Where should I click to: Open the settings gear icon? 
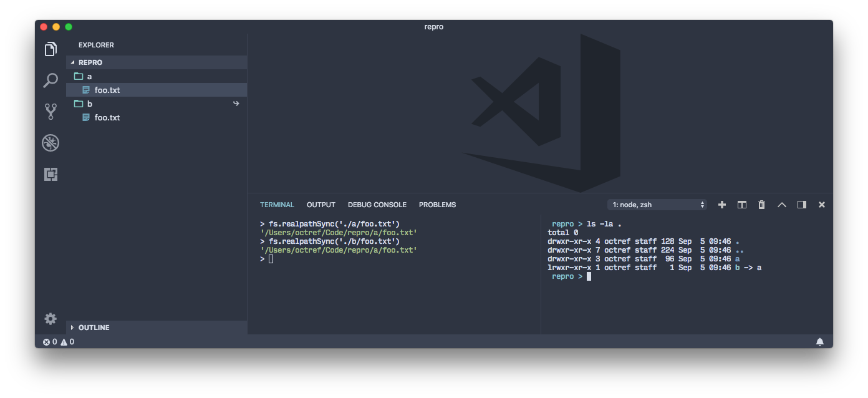[51, 318]
